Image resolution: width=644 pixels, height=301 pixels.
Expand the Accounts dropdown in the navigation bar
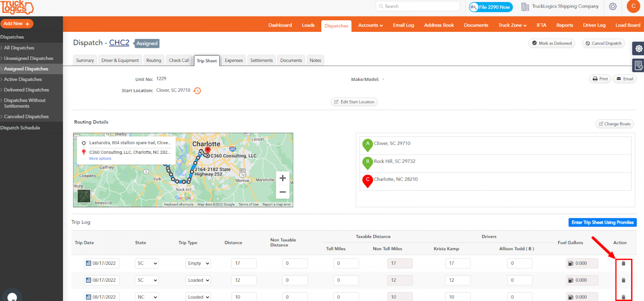point(370,25)
